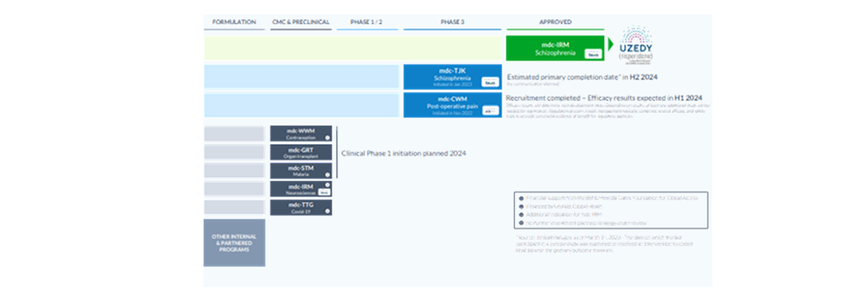Click the light green approved progress bar
This screenshot has height=298, width=868.
coord(352,48)
